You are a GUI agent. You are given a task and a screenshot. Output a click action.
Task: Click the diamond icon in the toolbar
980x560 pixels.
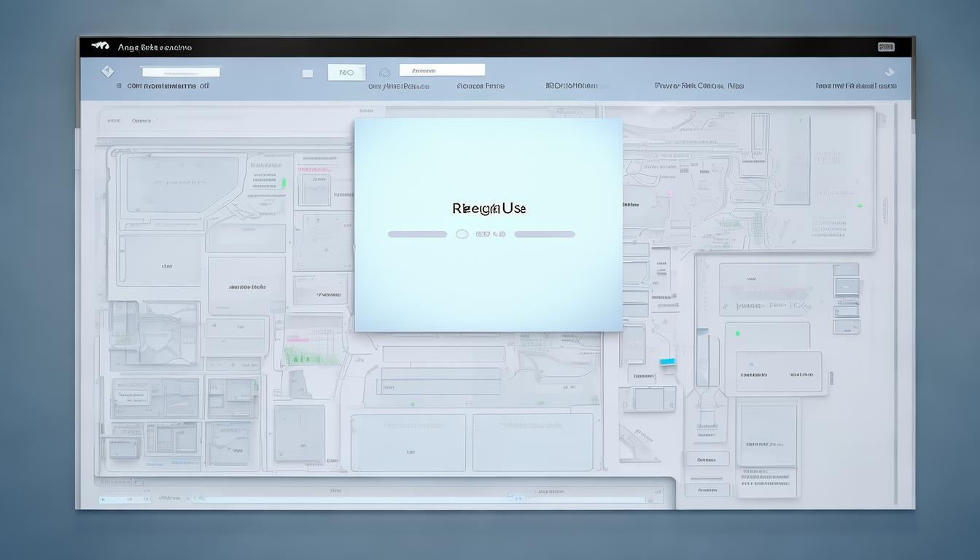(107, 71)
